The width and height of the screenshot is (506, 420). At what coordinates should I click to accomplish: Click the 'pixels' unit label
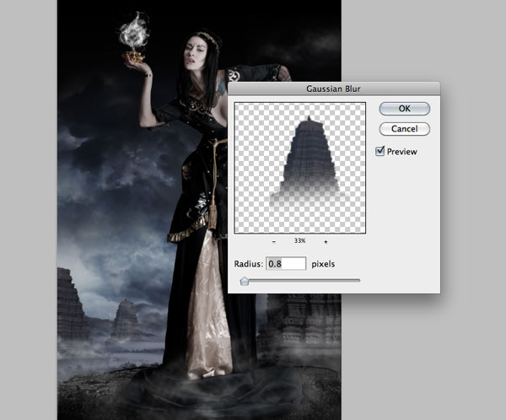[x=323, y=264]
